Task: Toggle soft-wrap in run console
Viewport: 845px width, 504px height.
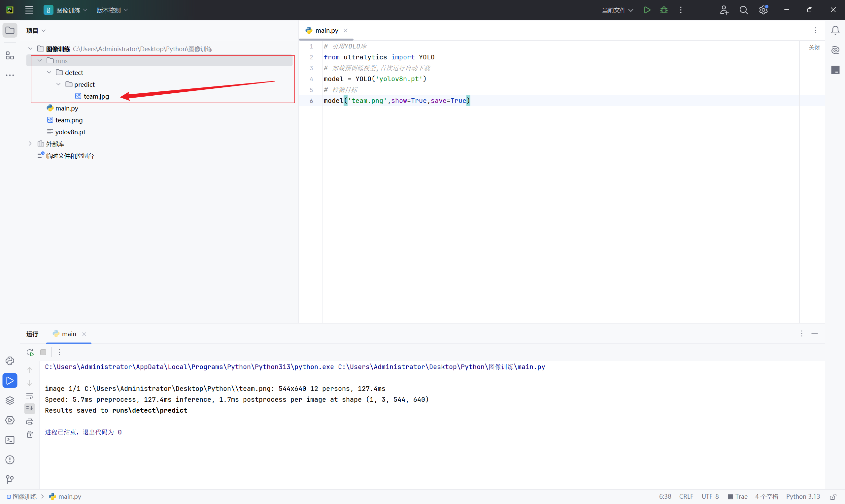Action: click(30, 396)
